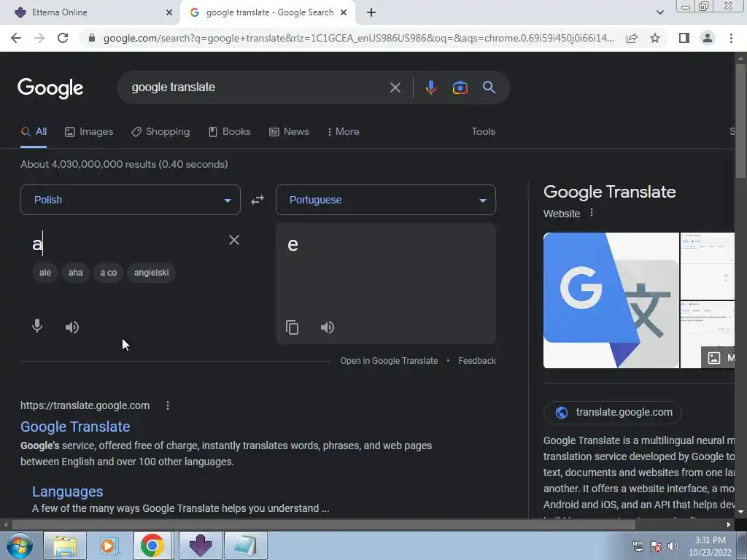Open the notepad app in taskbar
The image size is (747, 560).
245,545
